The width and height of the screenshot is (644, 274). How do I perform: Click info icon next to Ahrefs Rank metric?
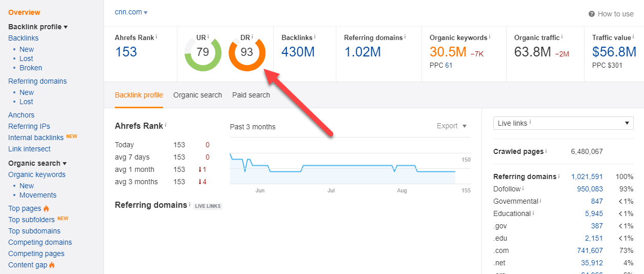(x=156, y=37)
